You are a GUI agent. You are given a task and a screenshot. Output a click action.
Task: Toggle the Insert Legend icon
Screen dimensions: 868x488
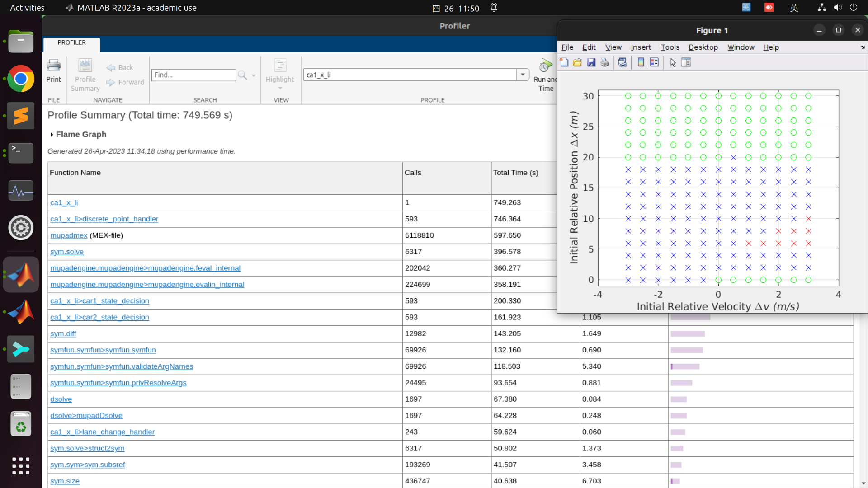coord(654,62)
